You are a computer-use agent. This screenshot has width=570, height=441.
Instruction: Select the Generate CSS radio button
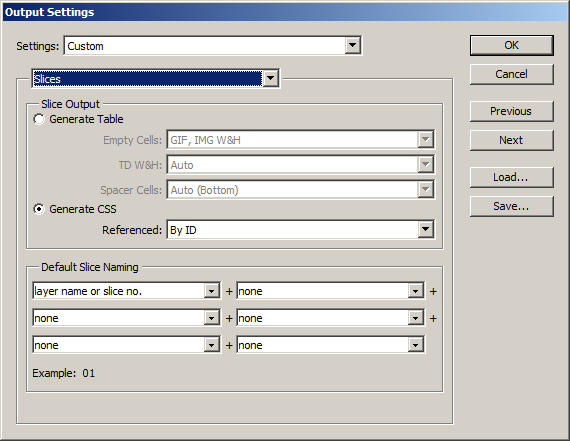coord(39,209)
